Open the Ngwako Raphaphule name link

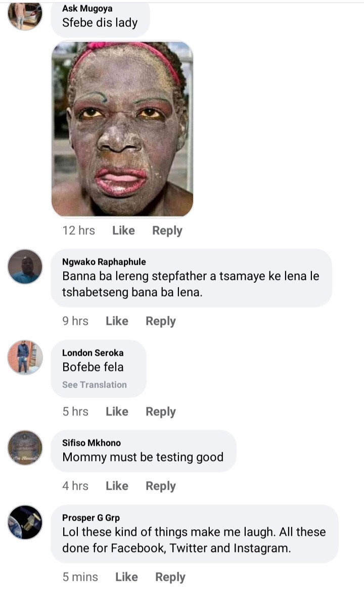point(104,262)
